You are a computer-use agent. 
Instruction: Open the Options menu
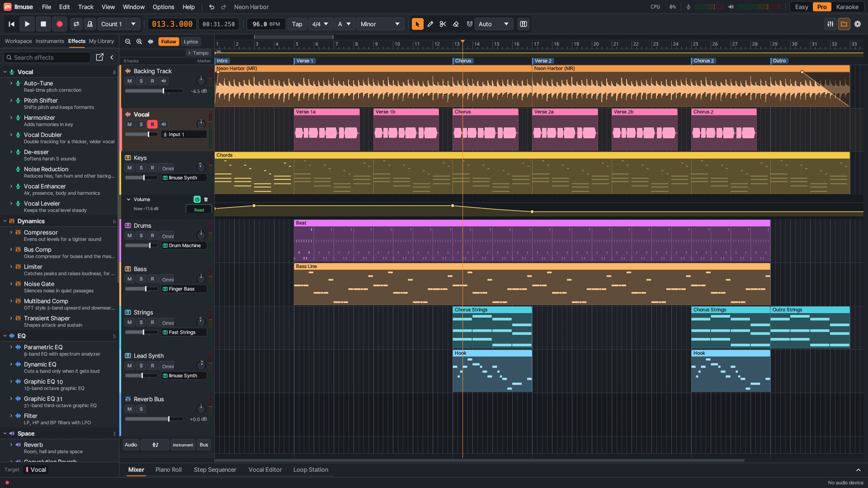(x=163, y=7)
